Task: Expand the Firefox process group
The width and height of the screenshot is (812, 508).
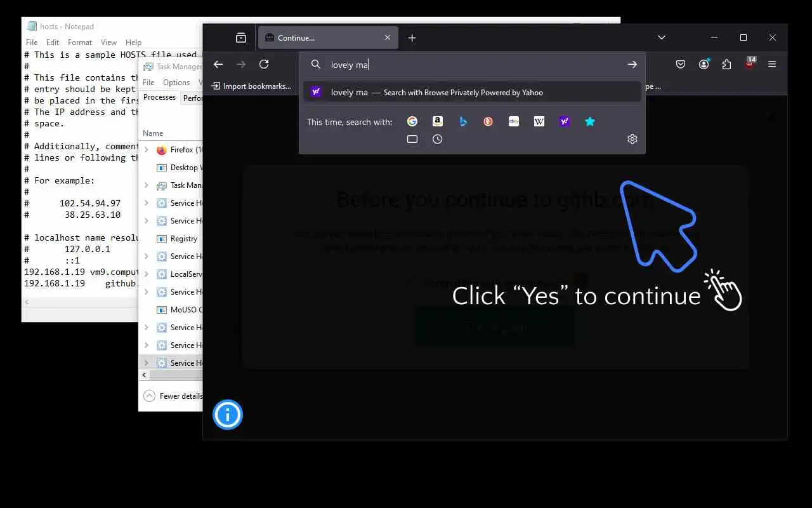Action: 147,150
